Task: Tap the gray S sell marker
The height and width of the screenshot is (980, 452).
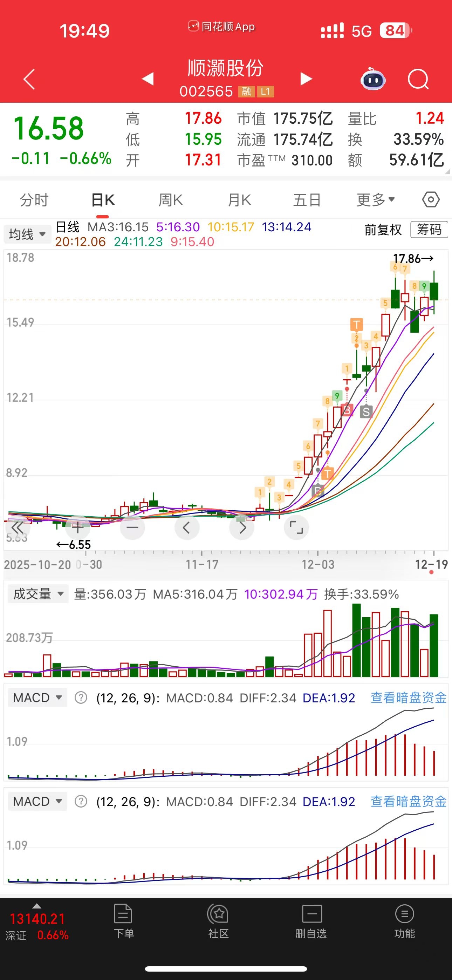Action: point(366,411)
